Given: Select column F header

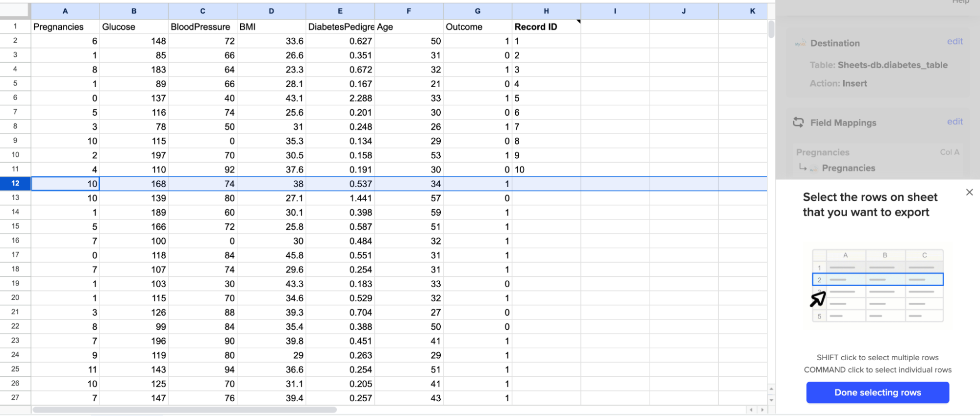Looking at the screenshot, I should pyautogui.click(x=408, y=11).
